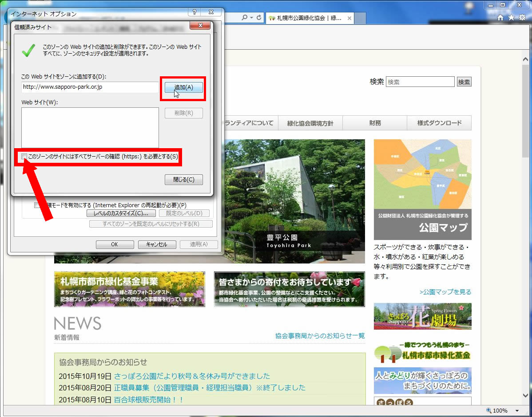Open the 財務 navigation menu item
The height and width of the screenshot is (417, 532).
375,123
